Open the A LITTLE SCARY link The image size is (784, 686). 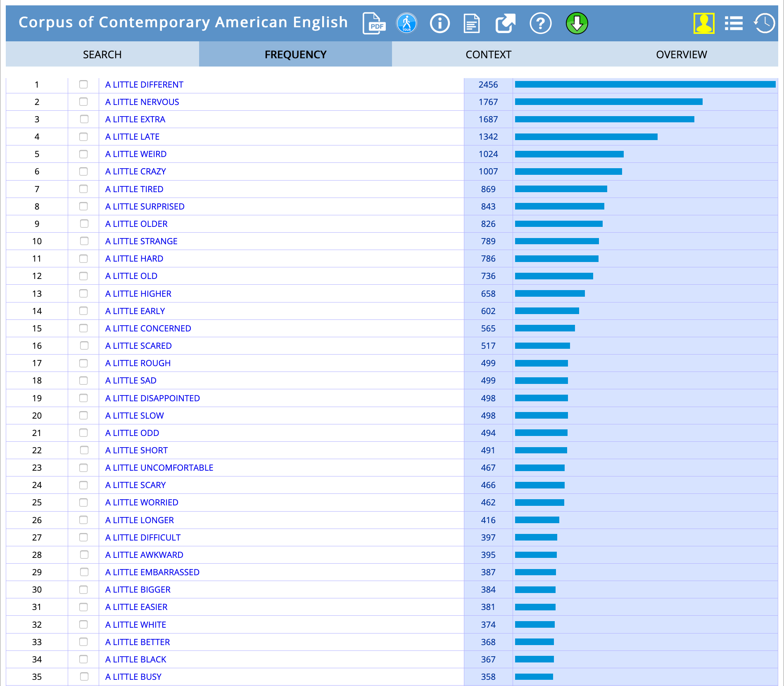[135, 485]
